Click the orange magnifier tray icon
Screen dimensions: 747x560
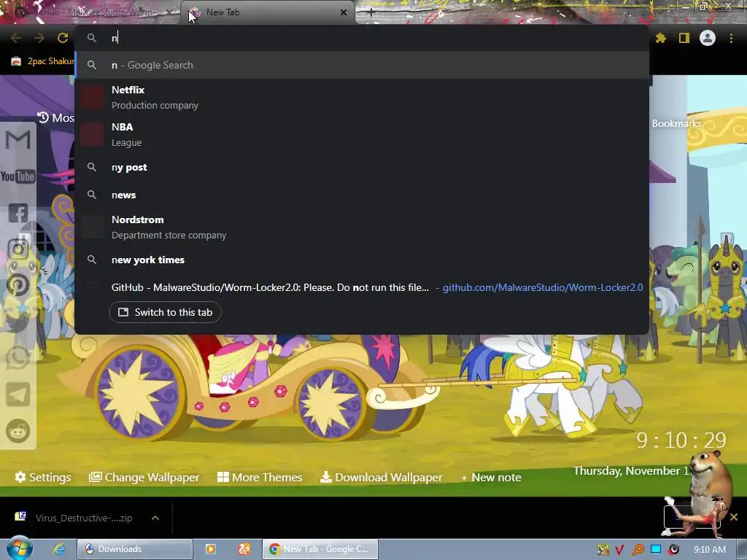coord(638,550)
